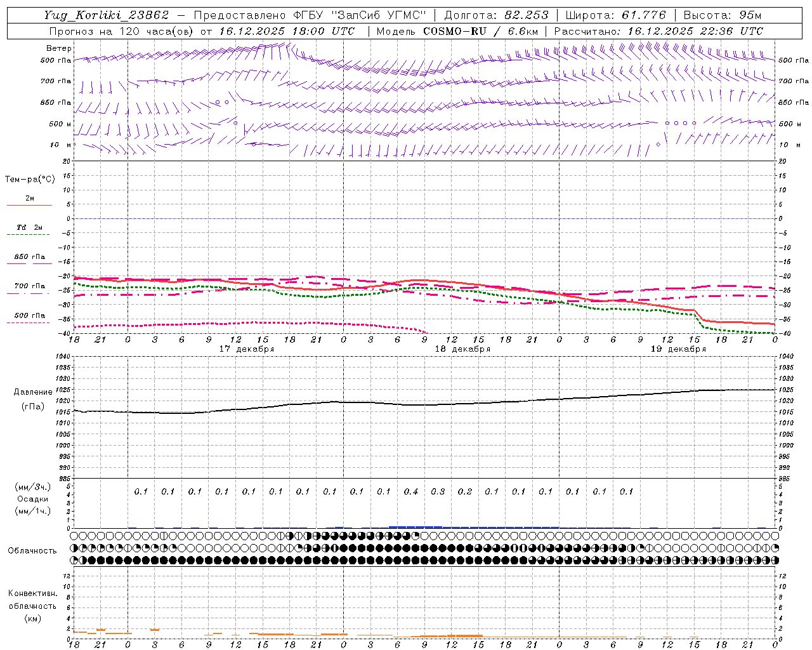The image size is (812, 650).
Task: Select the '18 декабря' date label
Action: point(462,349)
